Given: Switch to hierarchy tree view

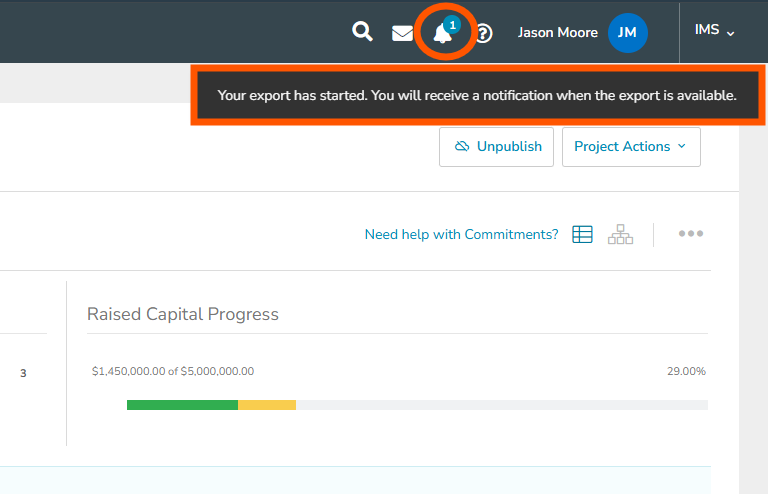Looking at the screenshot, I should pyautogui.click(x=620, y=234).
